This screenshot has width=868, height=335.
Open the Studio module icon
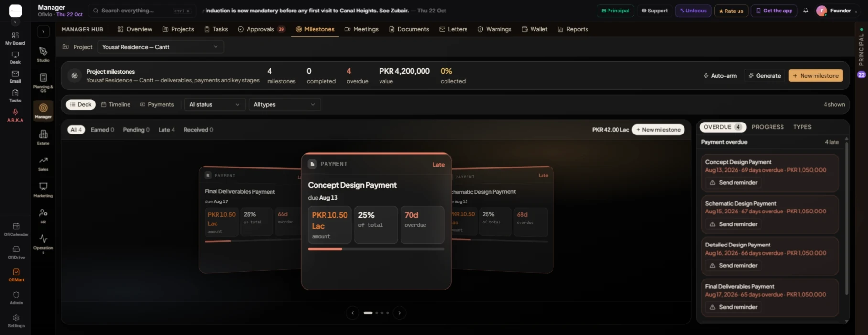43,54
